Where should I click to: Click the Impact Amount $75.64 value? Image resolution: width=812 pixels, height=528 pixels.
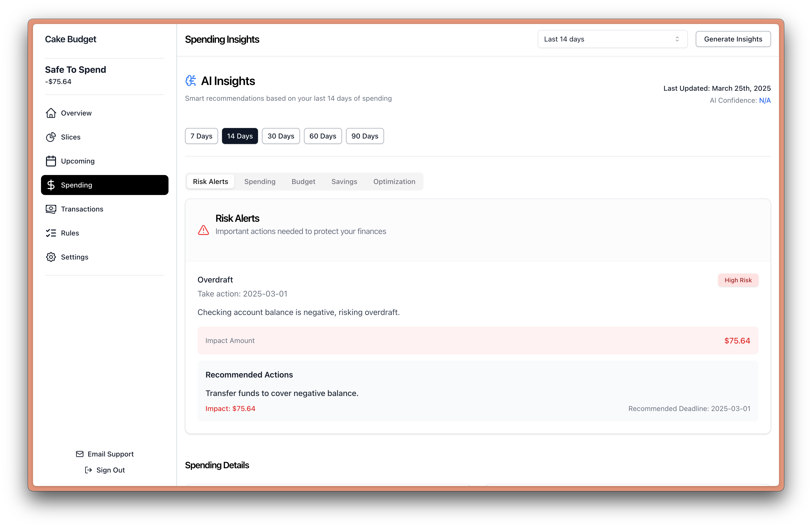coord(737,341)
